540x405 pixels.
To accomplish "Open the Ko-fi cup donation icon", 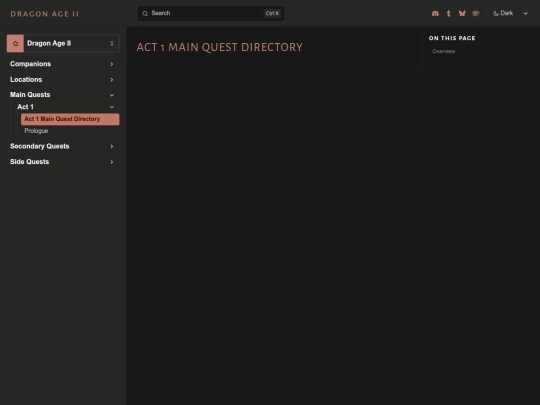I will (476, 13).
